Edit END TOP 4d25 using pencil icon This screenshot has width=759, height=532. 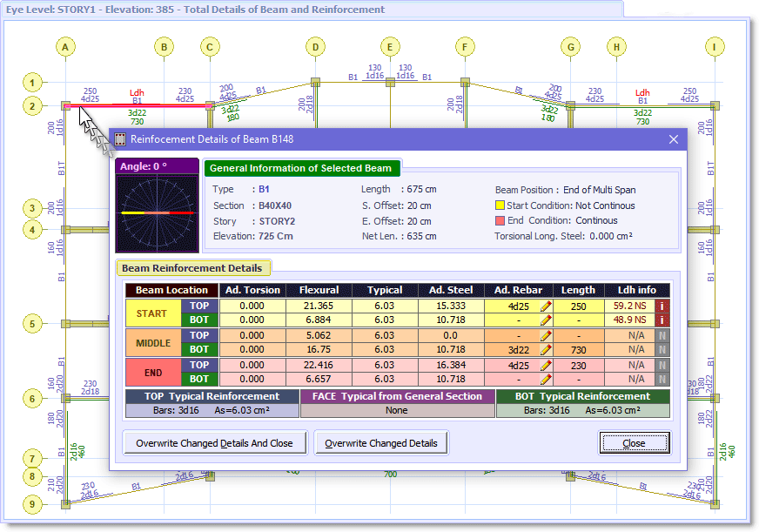point(545,366)
